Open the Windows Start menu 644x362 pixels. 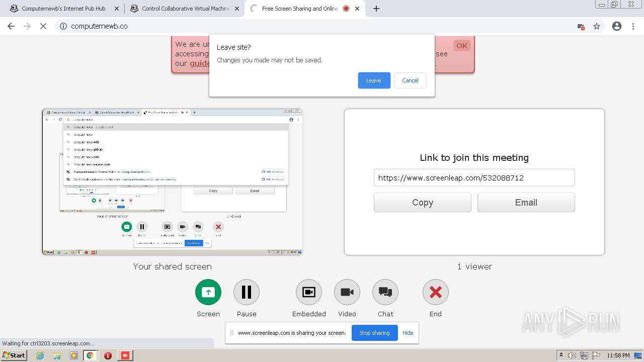14,355
